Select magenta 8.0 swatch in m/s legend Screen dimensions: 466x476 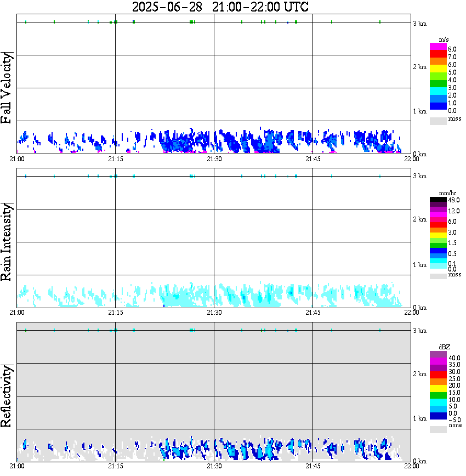438,47
